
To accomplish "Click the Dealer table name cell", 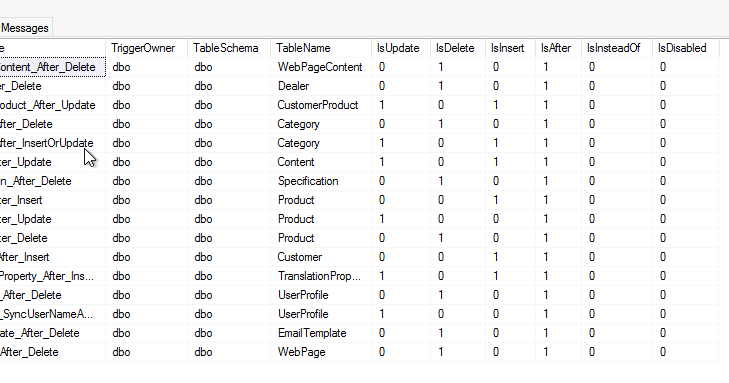I will tap(321, 86).
